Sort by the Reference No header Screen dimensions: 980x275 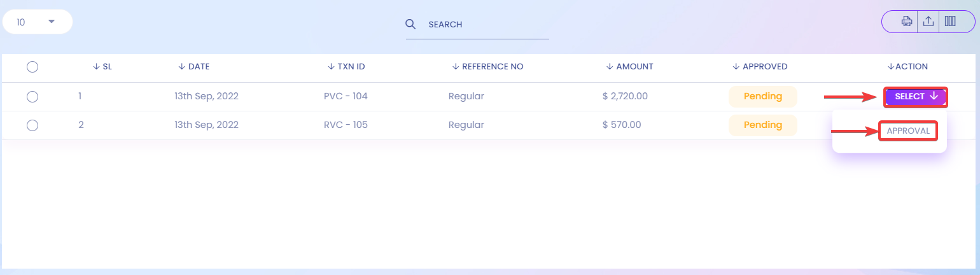click(487, 66)
